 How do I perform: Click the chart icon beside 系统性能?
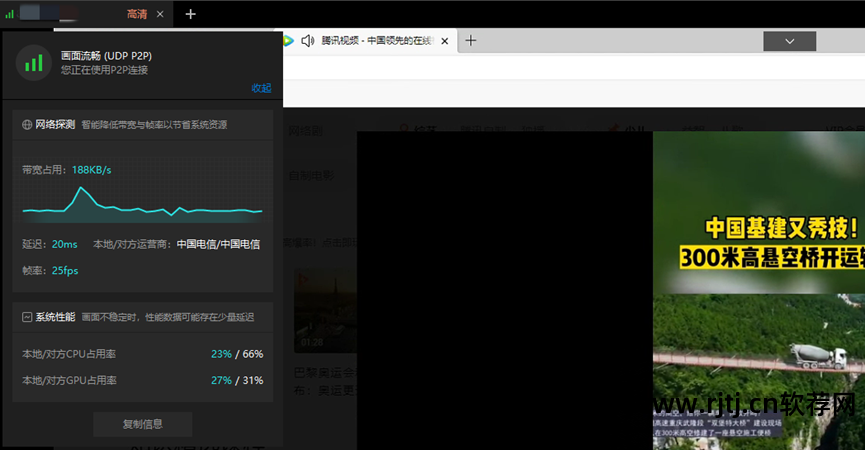pos(27,317)
